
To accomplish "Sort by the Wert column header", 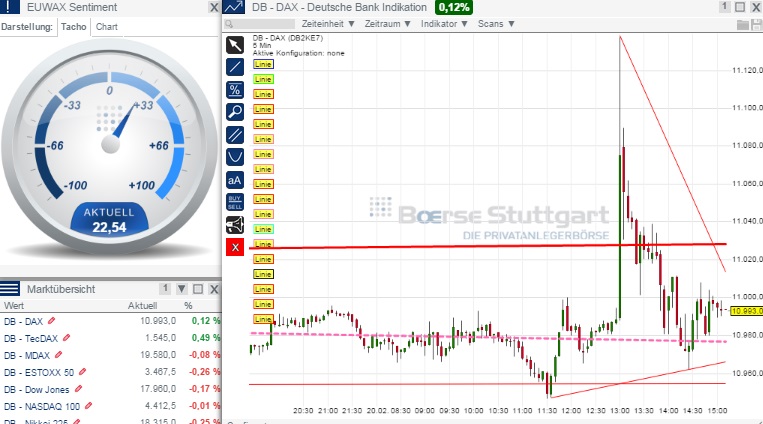I will tap(14, 306).
